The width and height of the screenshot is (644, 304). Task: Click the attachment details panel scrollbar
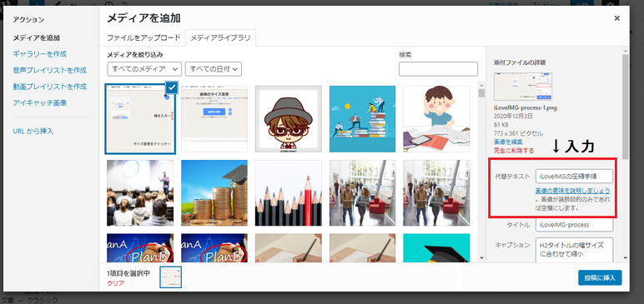coord(625,107)
